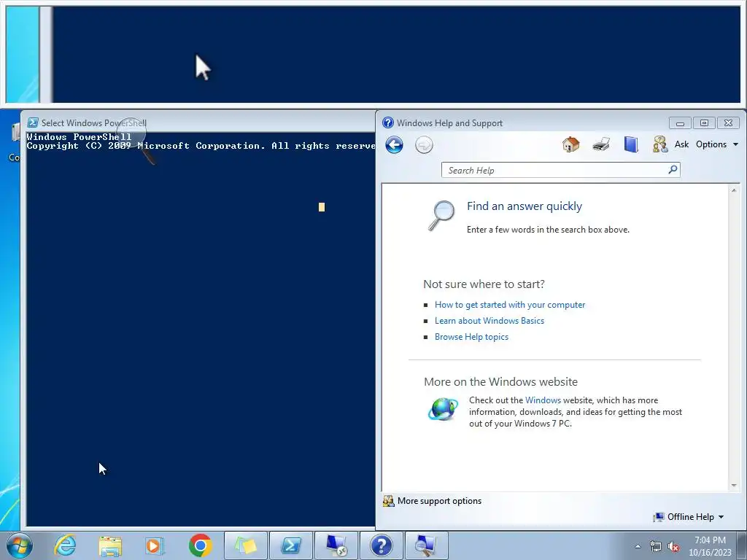The height and width of the screenshot is (560, 747).
Task: Minimize the Help and Support window
Action: pos(680,123)
